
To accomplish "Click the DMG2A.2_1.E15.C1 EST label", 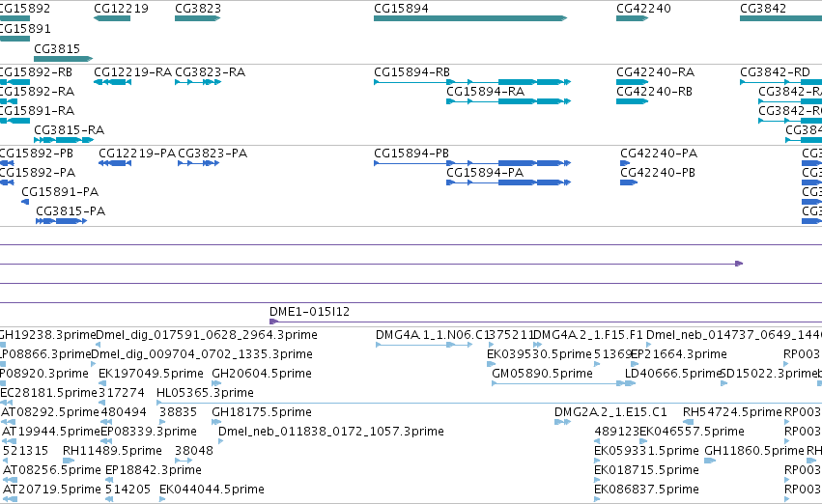I will tap(610, 411).
